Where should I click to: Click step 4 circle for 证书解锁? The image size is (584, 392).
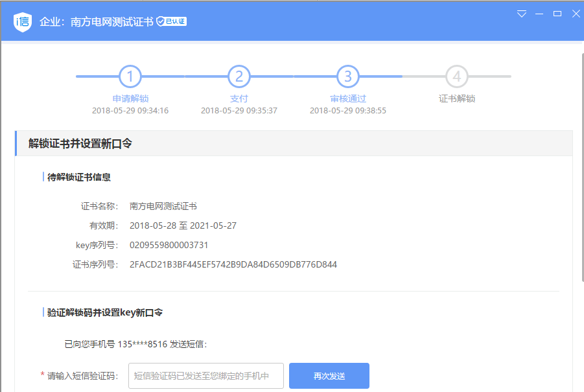(457, 76)
